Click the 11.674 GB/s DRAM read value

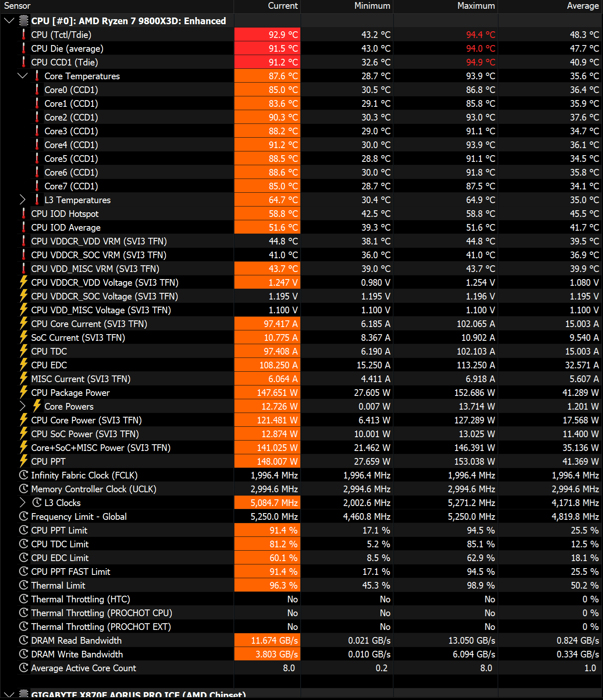[274, 640]
